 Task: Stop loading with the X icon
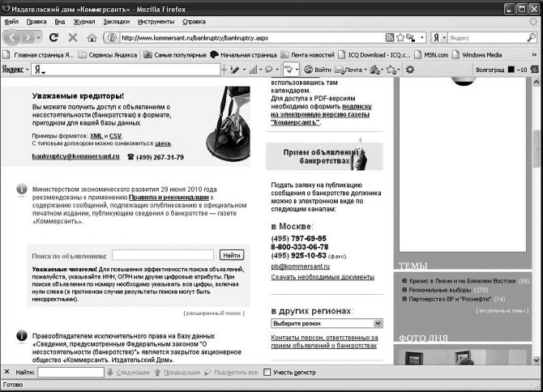click(x=73, y=37)
